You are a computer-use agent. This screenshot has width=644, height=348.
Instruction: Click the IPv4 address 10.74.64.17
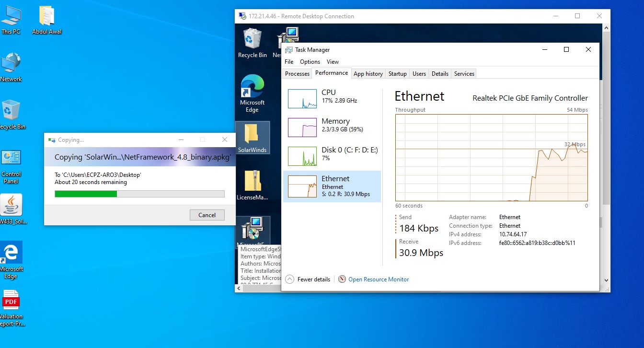pyautogui.click(x=513, y=234)
